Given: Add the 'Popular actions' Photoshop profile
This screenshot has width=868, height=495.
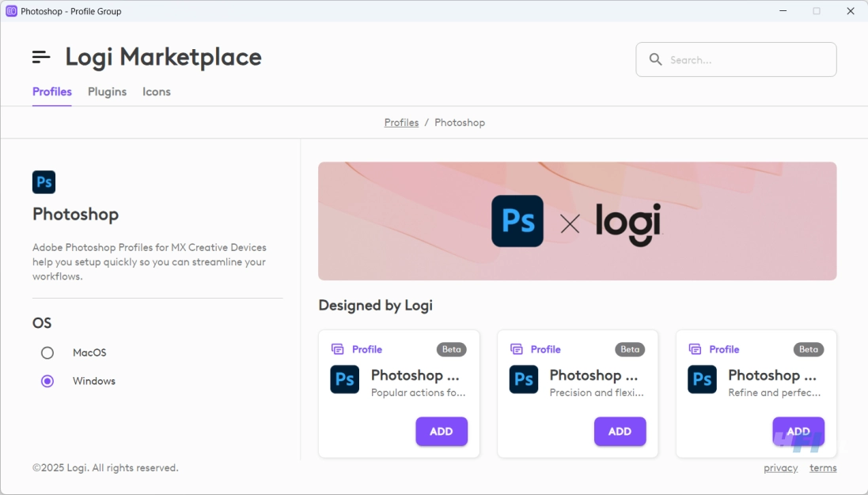Looking at the screenshot, I should pos(442,432).
